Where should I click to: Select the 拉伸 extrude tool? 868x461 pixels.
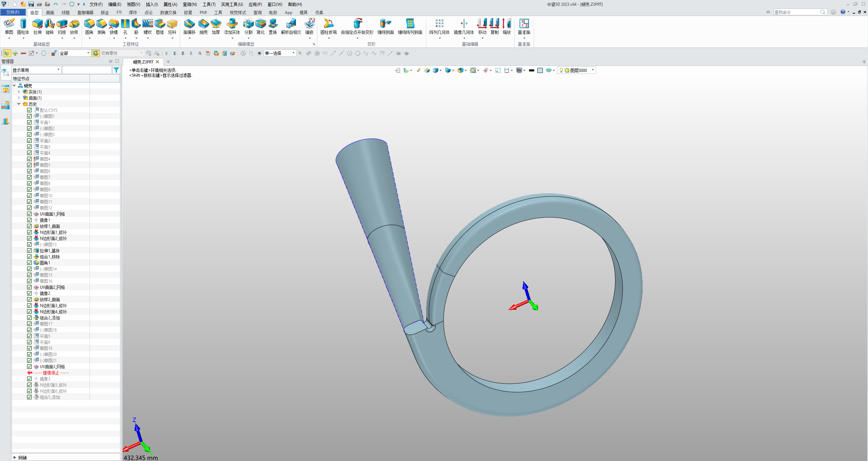pyautogui.click(x=37, y=24)
